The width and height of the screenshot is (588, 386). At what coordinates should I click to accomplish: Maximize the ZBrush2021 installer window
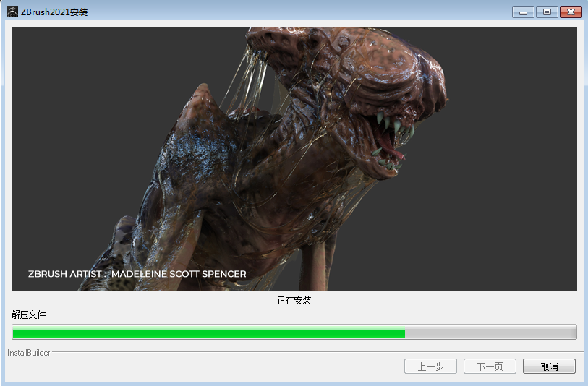point(547,12)
